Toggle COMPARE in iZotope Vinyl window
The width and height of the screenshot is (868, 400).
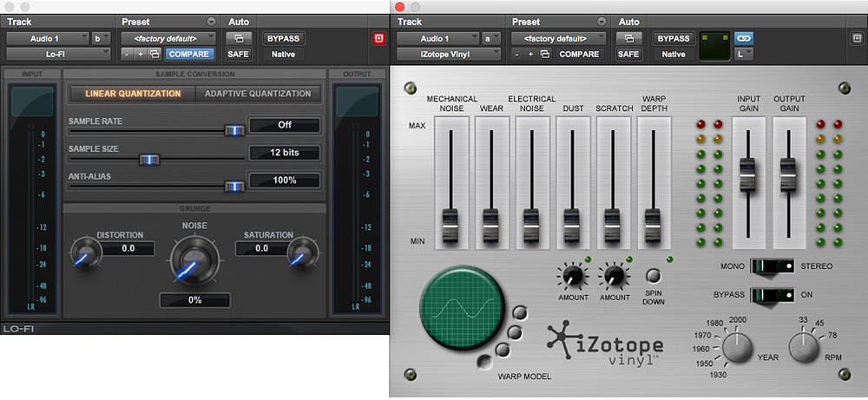(x=579, y=54)
